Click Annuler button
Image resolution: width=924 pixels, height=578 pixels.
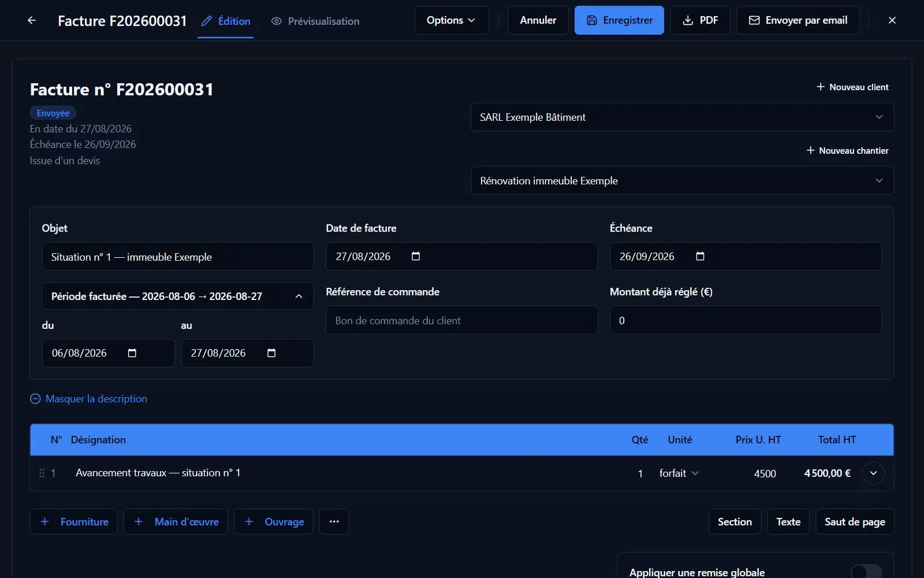[x=538, y=20]
